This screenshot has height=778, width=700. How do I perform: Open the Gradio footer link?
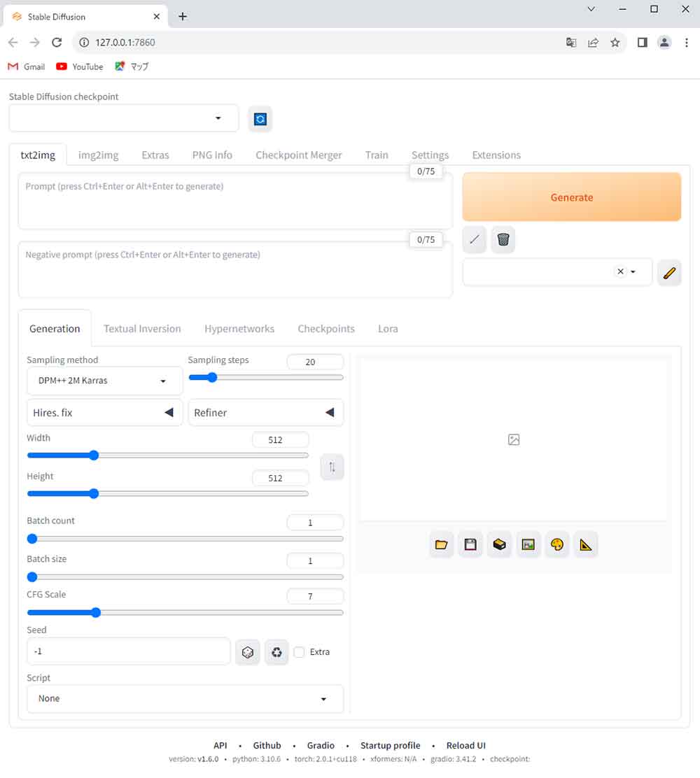point(321,745)
